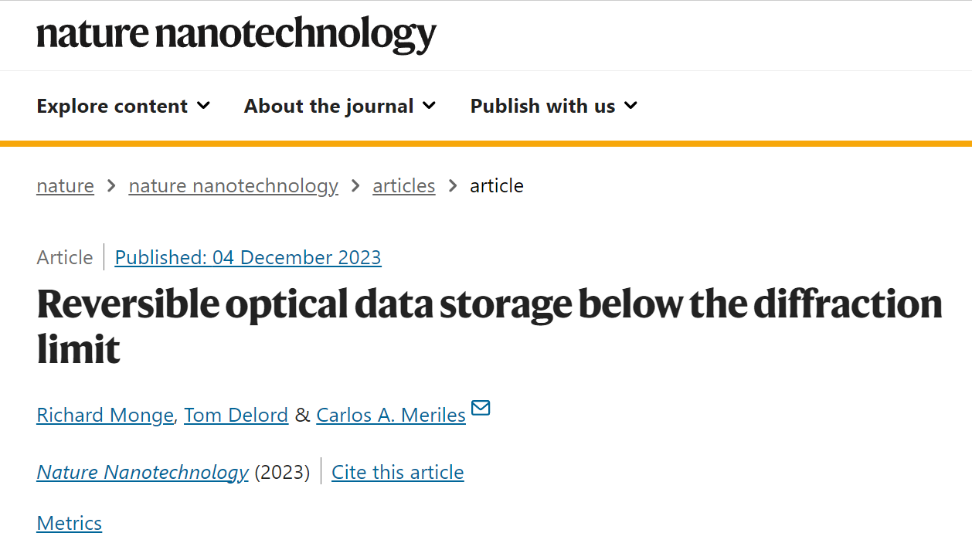Image resolution: width=972 pixels, height=560 pixels.
Task: Open author Richard Monge's details
Action: [105, 416]
